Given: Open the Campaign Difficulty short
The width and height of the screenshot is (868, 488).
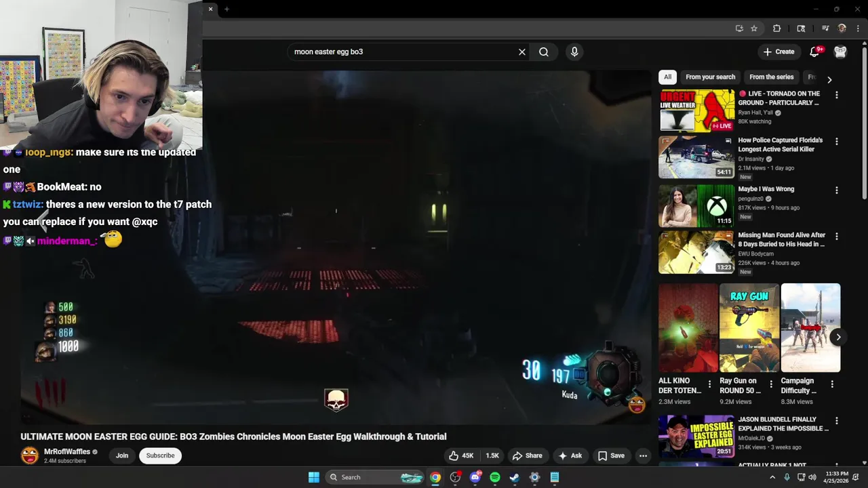Looking at the screenshot, I should (x=810, y=328).
